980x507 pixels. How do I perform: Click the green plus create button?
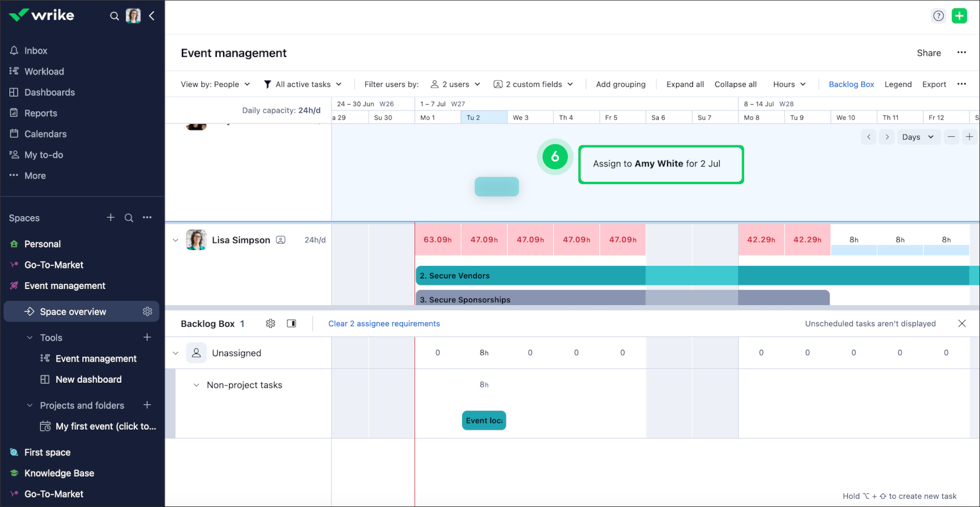pos(959,16)
